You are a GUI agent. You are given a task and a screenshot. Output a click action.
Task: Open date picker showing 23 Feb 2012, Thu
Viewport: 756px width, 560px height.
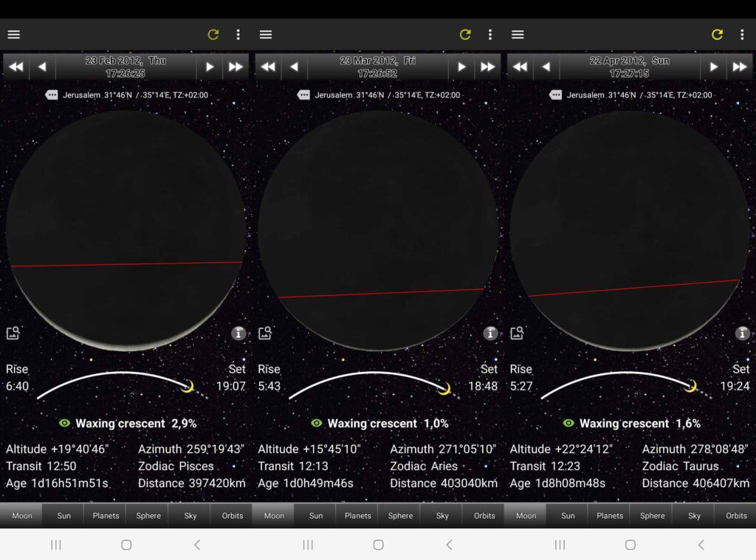click(126, 67)
